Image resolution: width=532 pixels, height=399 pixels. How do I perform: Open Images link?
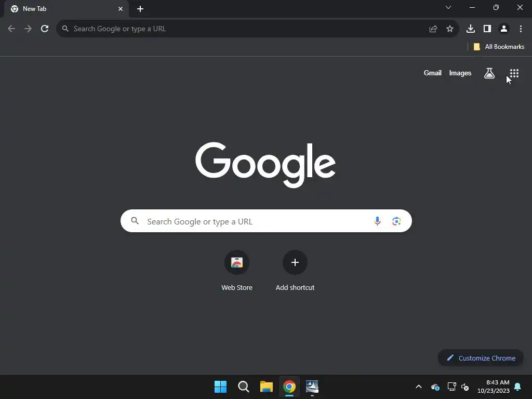point(460,73)
